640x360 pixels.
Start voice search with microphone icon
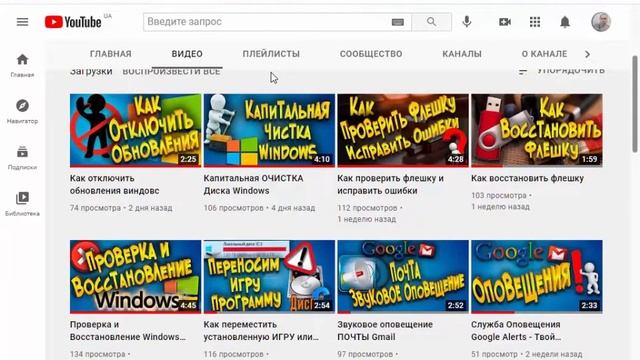point(467,22)
